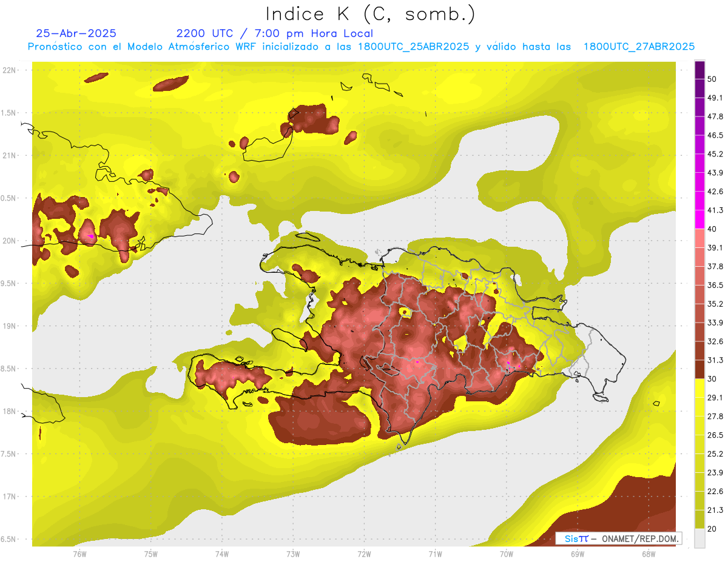Screen dimensions: 728x562
Task: Click the "17N" latitude axis label
Action: [x=9, y=497]
